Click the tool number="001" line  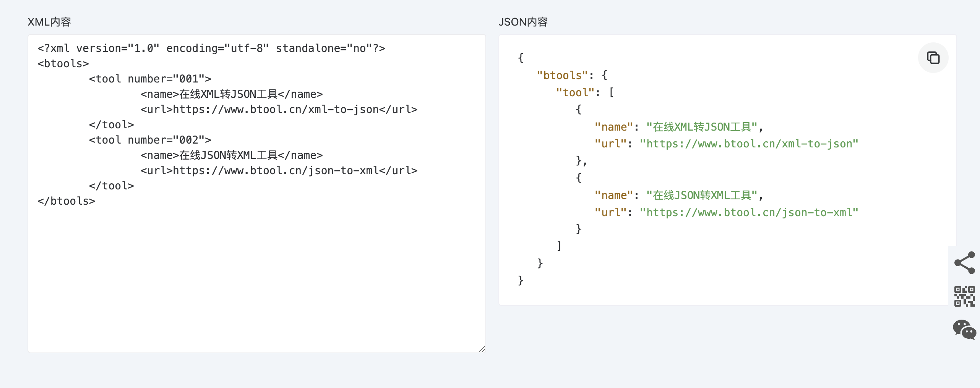point(150,79)
